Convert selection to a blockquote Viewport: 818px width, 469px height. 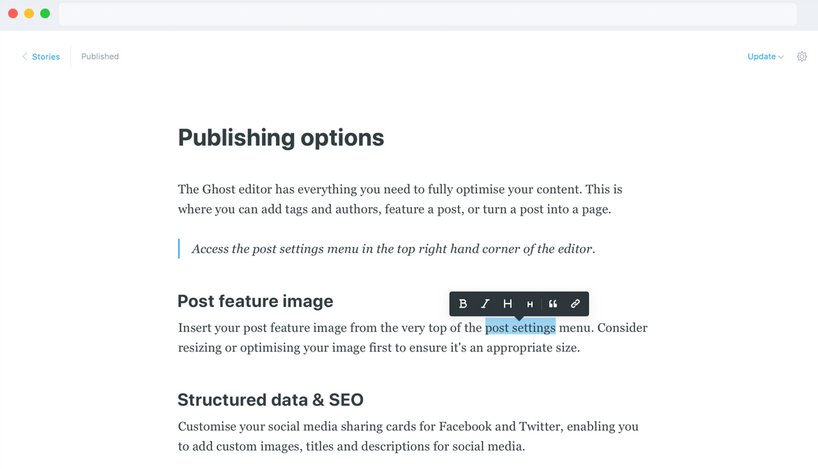553,304
